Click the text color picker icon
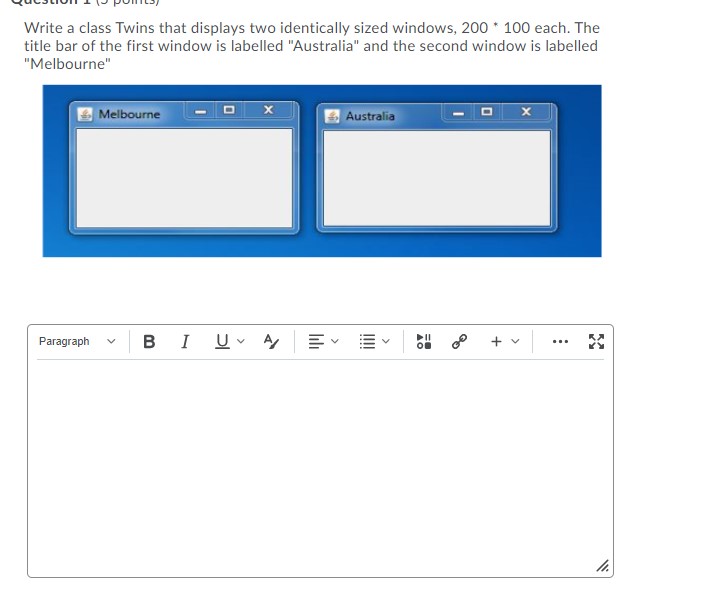The image size is (703, 597). (271, 342)
